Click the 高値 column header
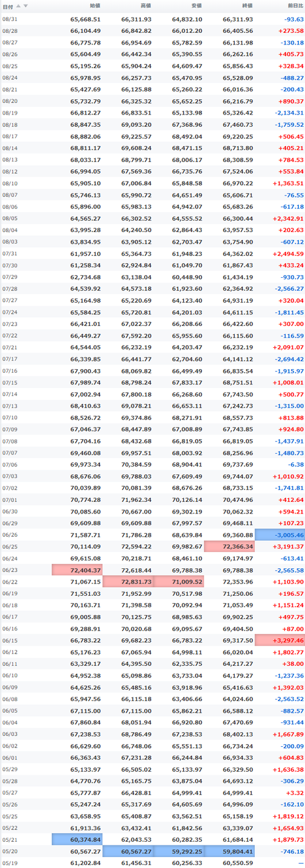Viewport: 305px width, 868px height. point(145,5)
